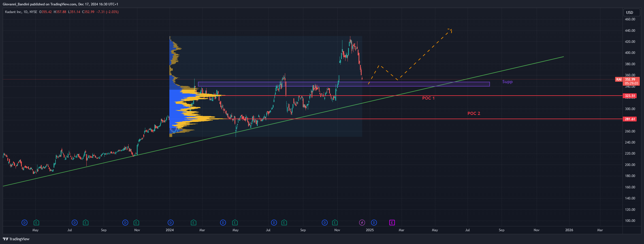Click the earnings E marker just after Jul 2023
Image resolution: width=644 pixels, height=244 pixels.
[86, 223]
